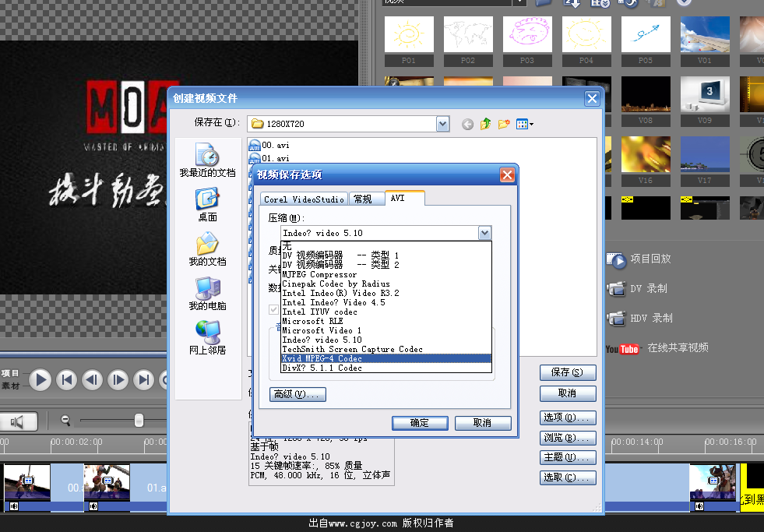
Task: Collapse the 压缩 compression dropdown arrow
Action: (485, 233)
